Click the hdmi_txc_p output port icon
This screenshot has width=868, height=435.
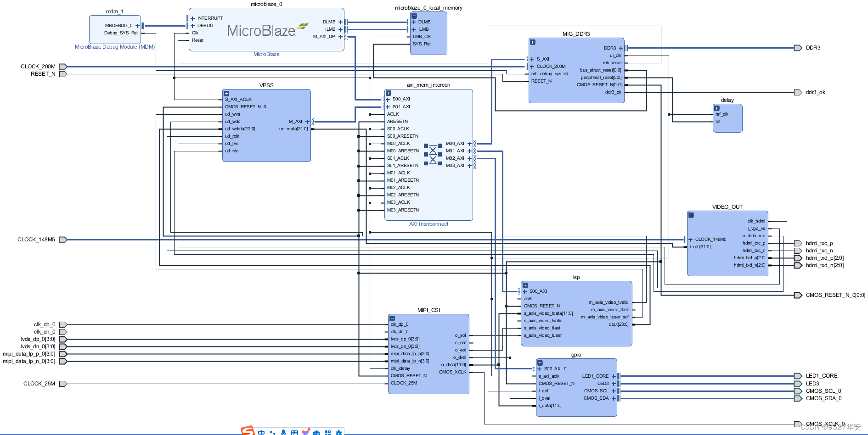pos(798,243)
